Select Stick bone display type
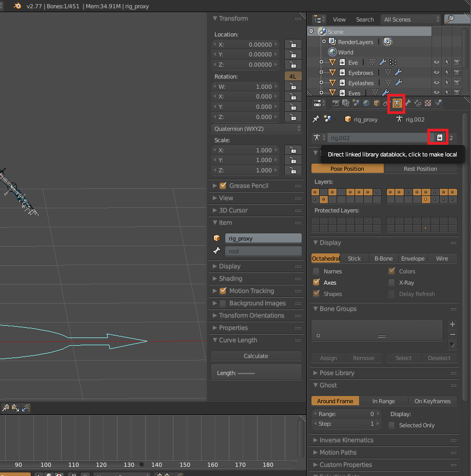The width and height of the screenshot is (471, 476). [x=354, y=259]
